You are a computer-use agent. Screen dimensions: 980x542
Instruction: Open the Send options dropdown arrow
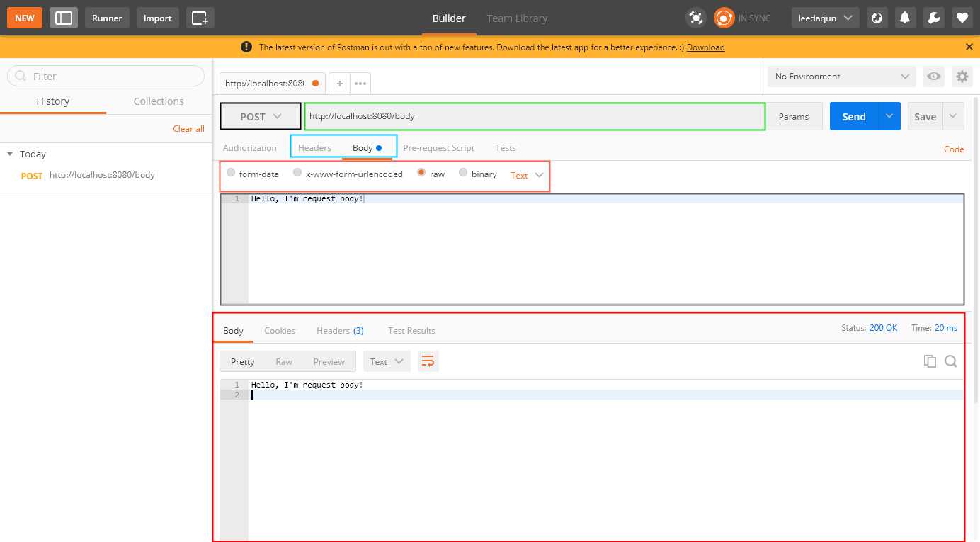[x=889, y=117]
